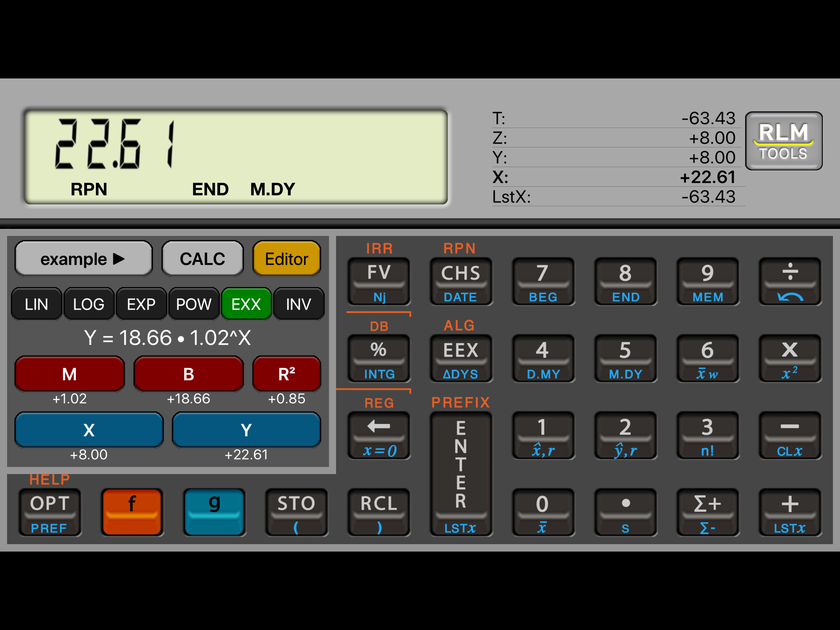Screen dimensions: 840x630
Task: Tap the red M slope button
Action: pyautogui.click(x=69, y=374)
